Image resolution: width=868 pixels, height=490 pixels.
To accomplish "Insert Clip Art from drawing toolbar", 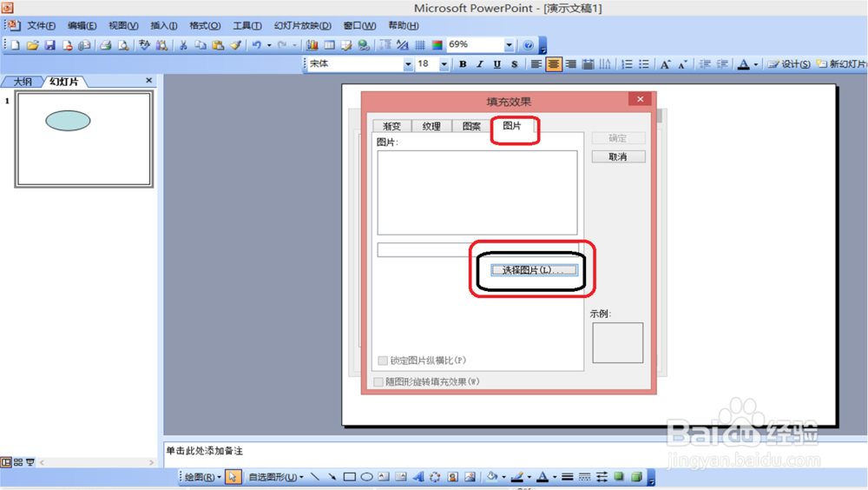I will tap(453, 477).
